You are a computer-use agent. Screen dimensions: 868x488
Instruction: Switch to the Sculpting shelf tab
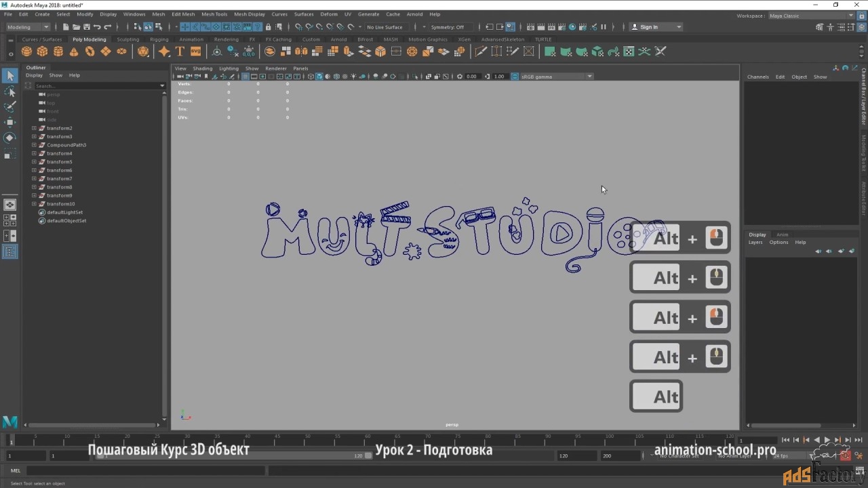[x=127, y=39]
